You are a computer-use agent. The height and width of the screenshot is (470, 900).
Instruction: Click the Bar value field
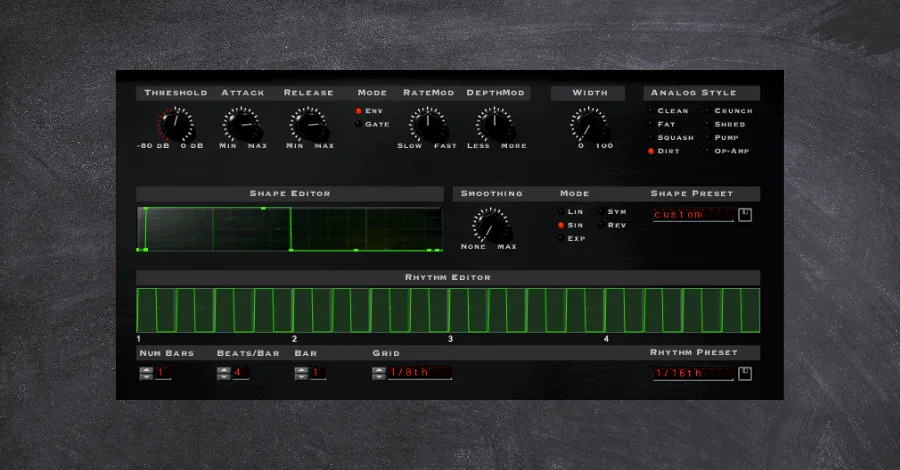coord(318,373)
